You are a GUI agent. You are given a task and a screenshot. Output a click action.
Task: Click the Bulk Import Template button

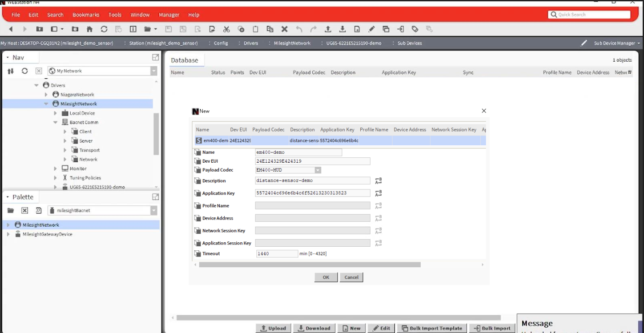pos(432,328)
